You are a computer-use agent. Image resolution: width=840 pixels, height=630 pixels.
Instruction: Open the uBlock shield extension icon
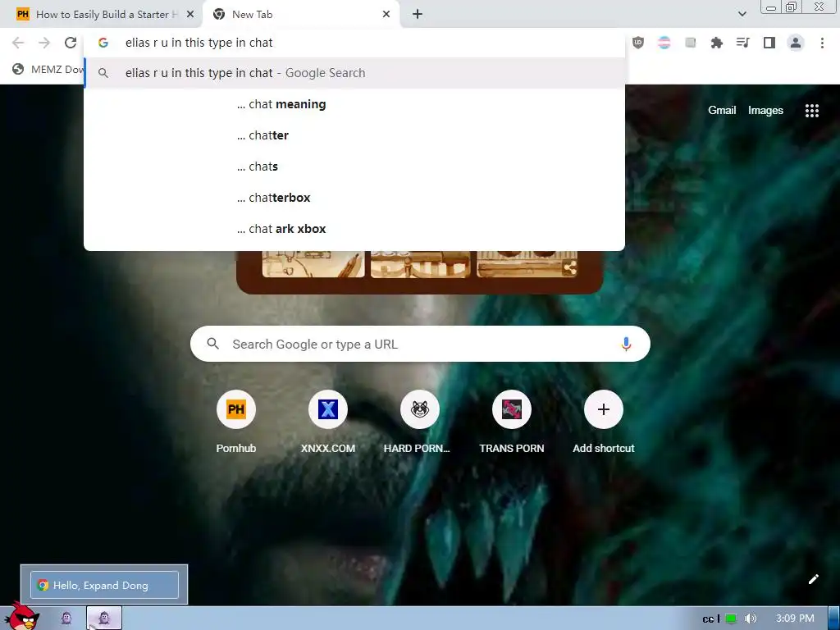[x=637, y=43]
